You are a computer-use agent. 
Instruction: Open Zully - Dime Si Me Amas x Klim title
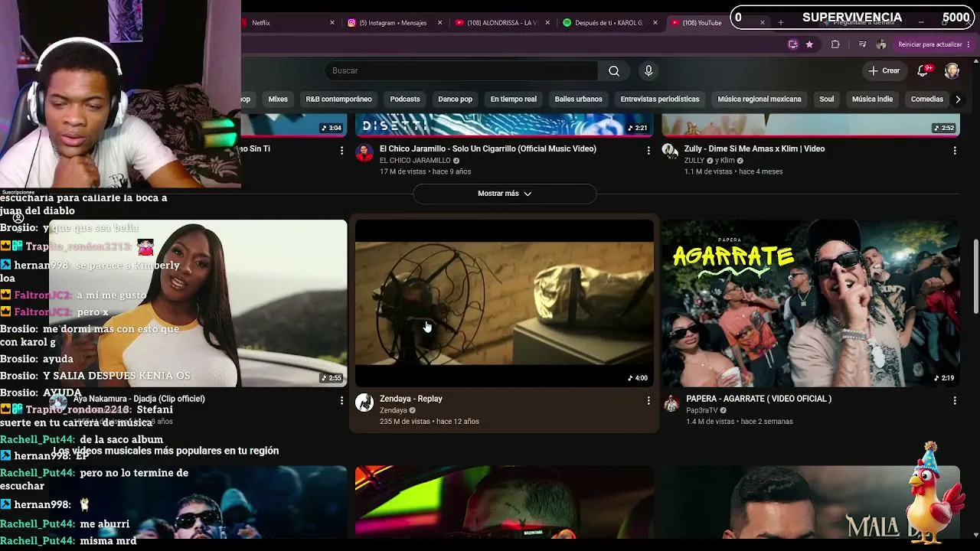(x=755, y=148)
